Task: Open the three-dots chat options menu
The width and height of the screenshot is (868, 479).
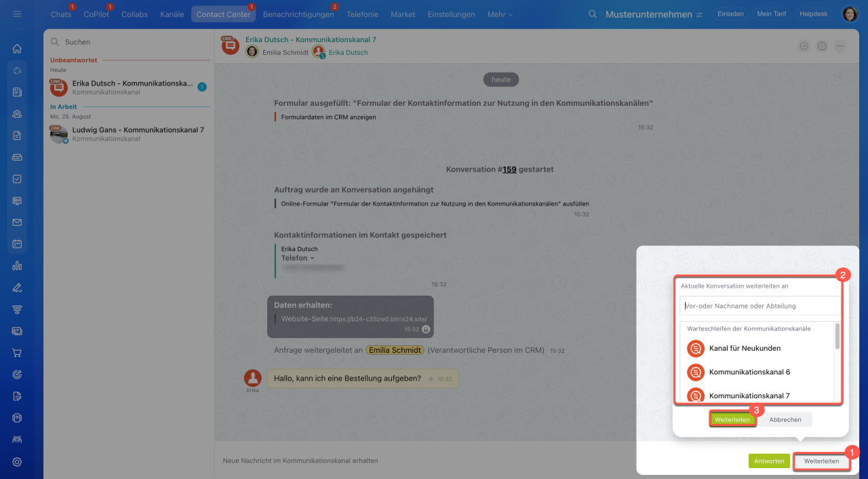Action: pyautogui.click(x=840, y=46)
